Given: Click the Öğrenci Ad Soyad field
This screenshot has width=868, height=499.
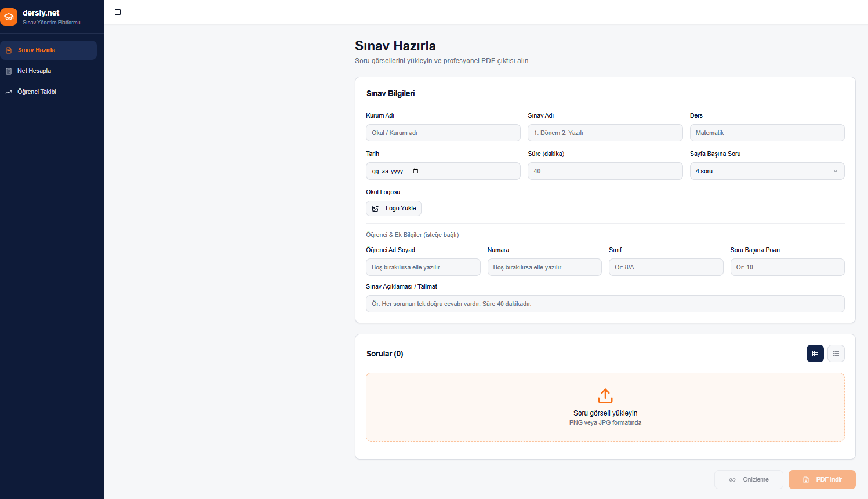Looking at the screenshot, I should pos(423,267).
